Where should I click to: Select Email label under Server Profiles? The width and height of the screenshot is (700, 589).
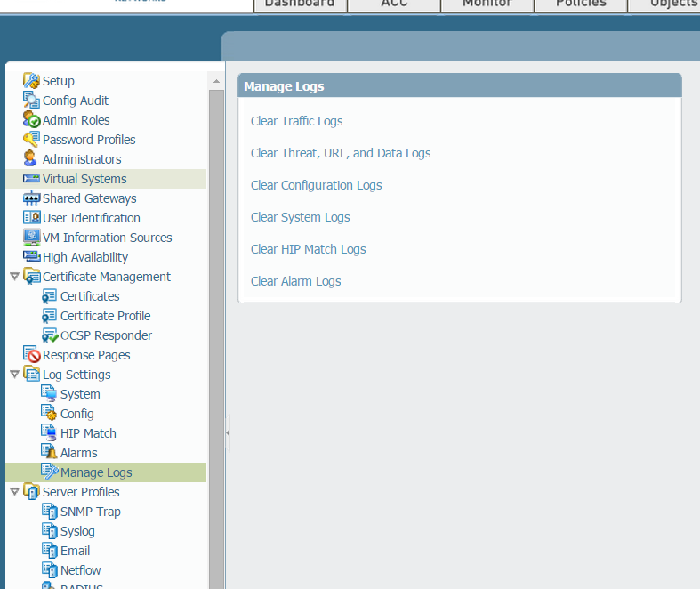(x=75, y=551)
